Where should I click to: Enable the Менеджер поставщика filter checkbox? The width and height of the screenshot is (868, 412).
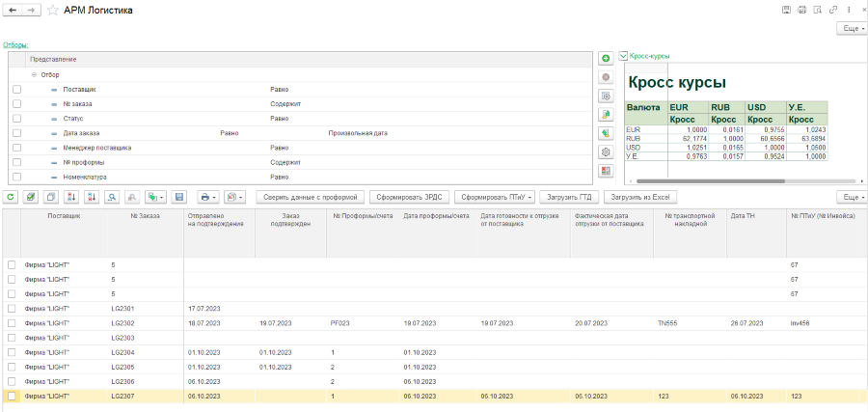pyautogui.click(x=17, y=148)
